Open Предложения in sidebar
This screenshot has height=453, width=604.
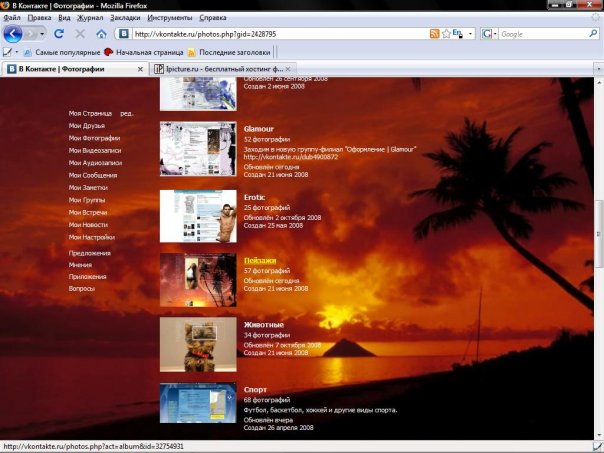[90, 253]
